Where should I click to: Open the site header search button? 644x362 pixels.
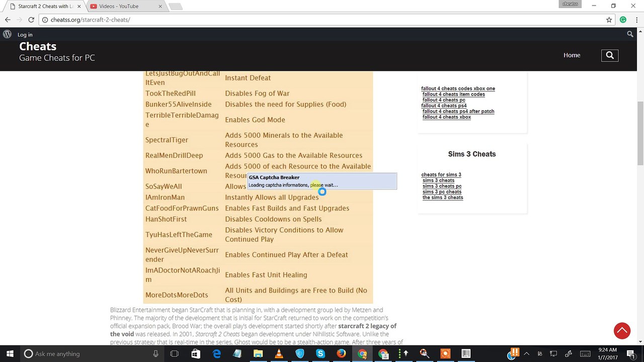click(610, 55)
